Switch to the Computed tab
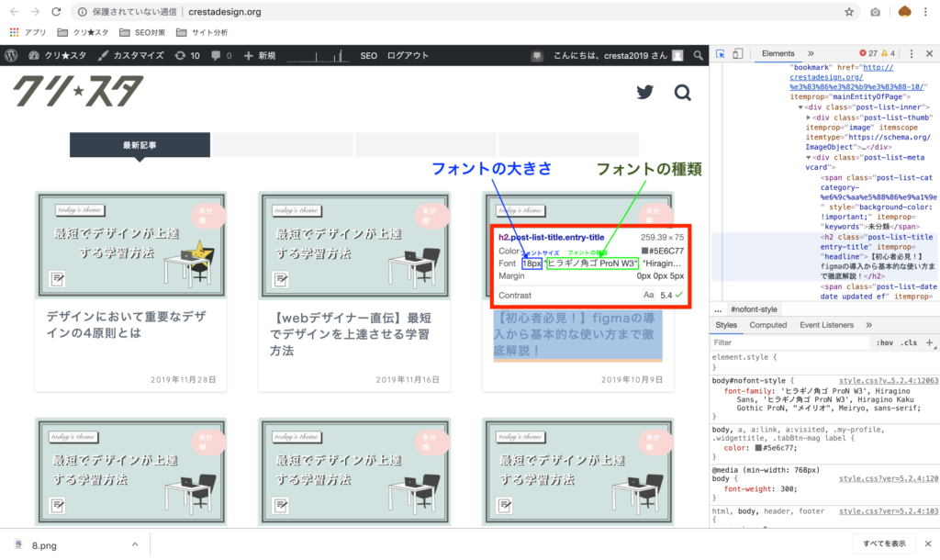The height and width of the screenshot is (560, 940). click(768, 325)
